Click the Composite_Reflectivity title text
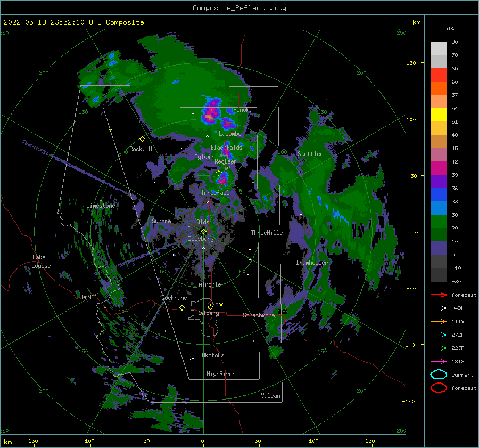 tap(240, 8)
